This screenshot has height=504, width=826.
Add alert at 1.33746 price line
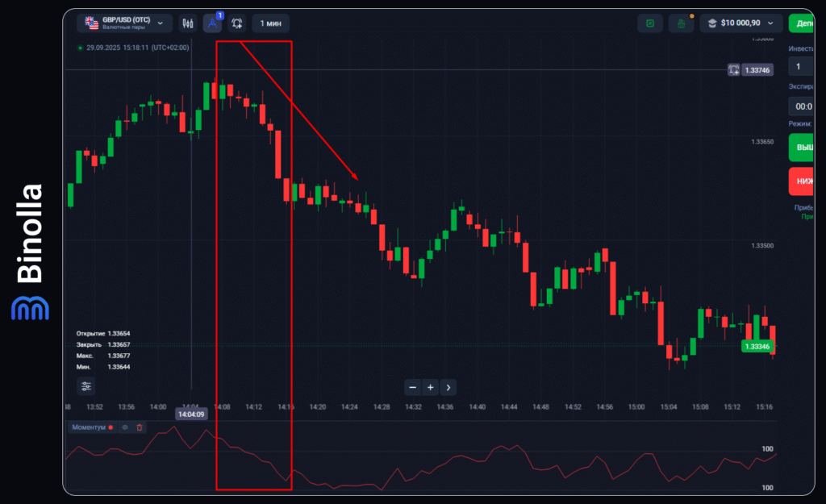click(733, 70)
